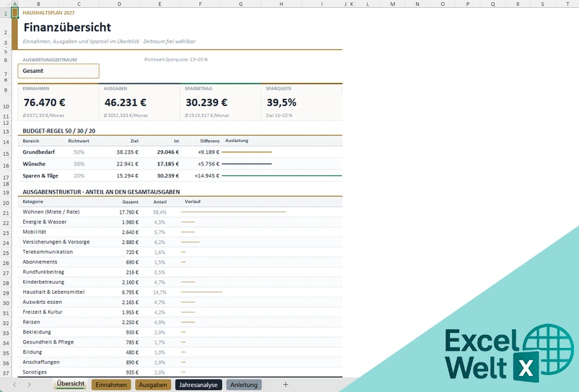Click the Kinderbetreuung category
Screen dimensions: 579x392
point(43,282)
